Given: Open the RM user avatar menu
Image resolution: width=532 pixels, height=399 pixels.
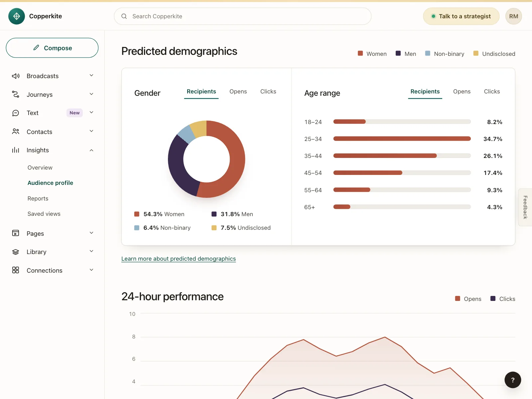Looking at the screenshot, I should tap(514, 16).
